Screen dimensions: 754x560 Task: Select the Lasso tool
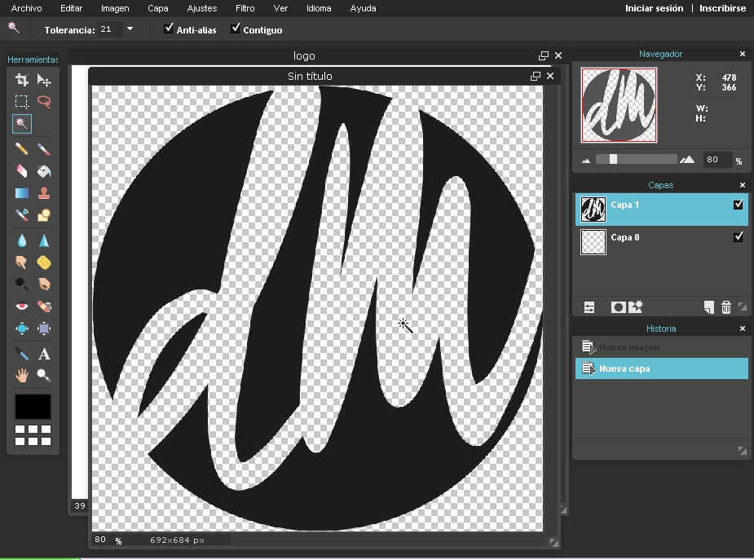(x=44, y=102)
